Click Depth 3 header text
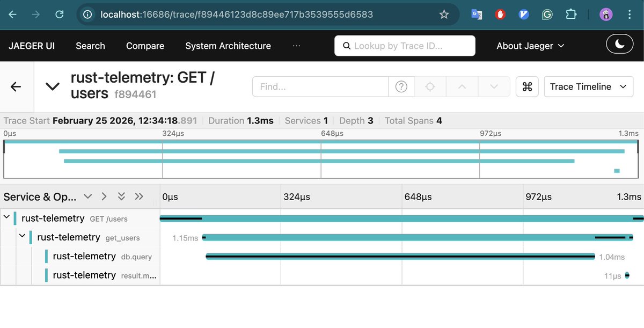The image size is (644, 328). tap(356, 121)
